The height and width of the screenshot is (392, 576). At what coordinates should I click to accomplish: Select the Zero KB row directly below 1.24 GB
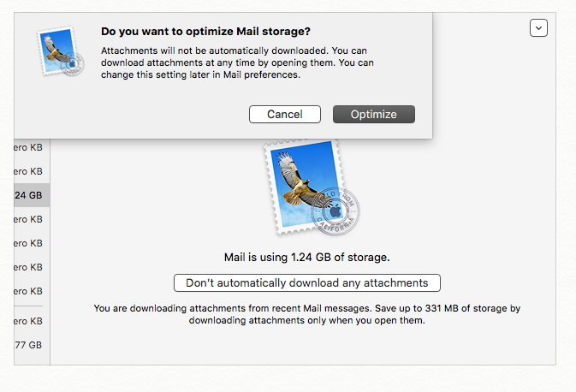[29, 219]
